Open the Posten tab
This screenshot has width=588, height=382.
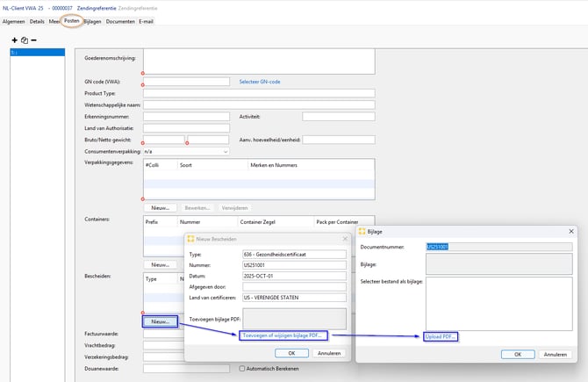click(x=71, y=21)
